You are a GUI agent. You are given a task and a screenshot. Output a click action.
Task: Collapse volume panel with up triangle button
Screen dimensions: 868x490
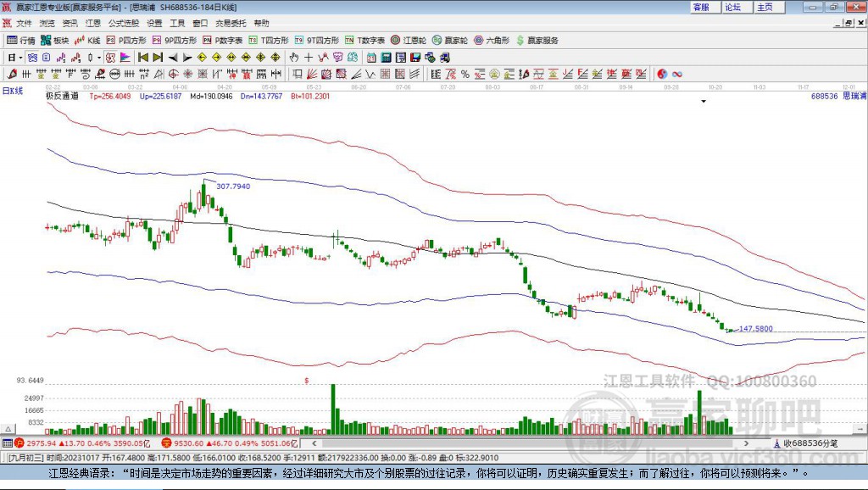[x=8, y=429]
